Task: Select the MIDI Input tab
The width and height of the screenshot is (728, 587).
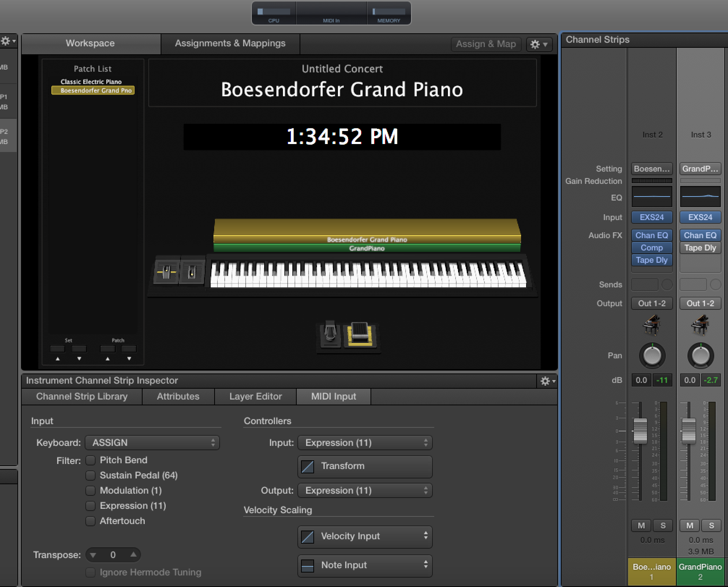Action: [334, 396]
